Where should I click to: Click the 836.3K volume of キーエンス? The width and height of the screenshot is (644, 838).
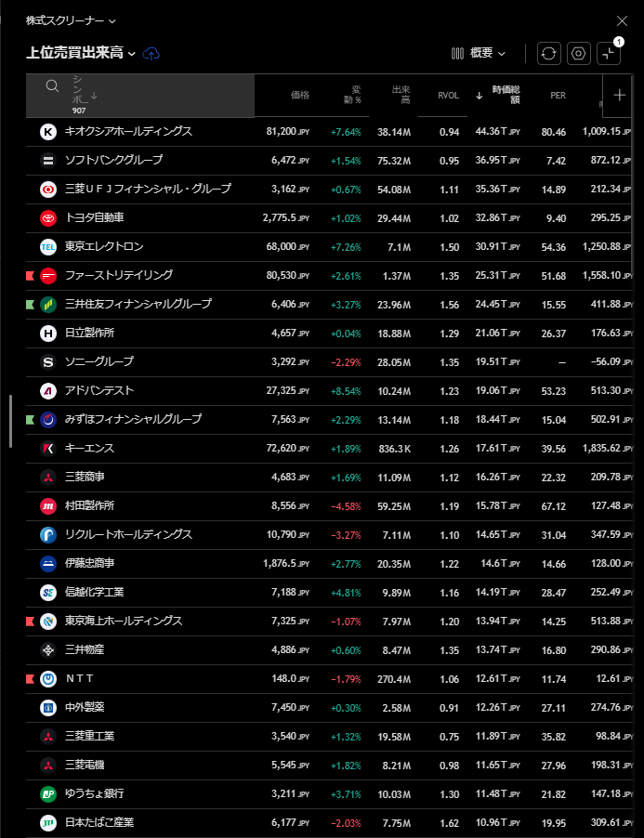[x=394, y=449]
